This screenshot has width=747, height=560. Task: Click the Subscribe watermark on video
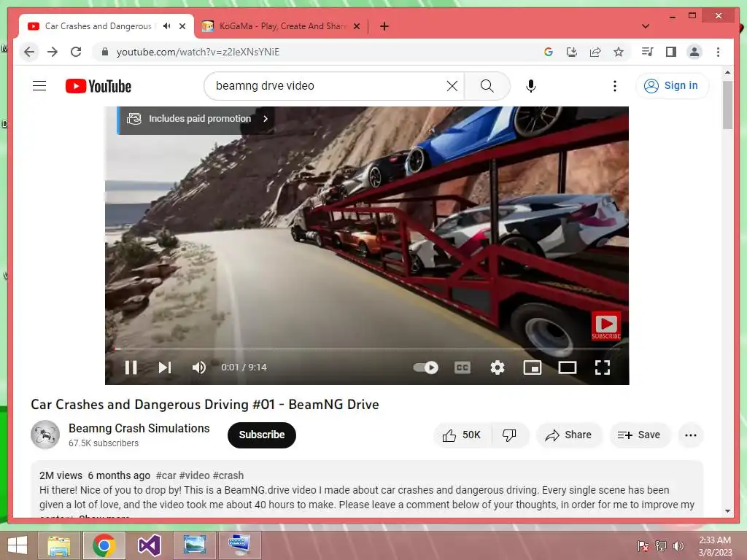606,326
